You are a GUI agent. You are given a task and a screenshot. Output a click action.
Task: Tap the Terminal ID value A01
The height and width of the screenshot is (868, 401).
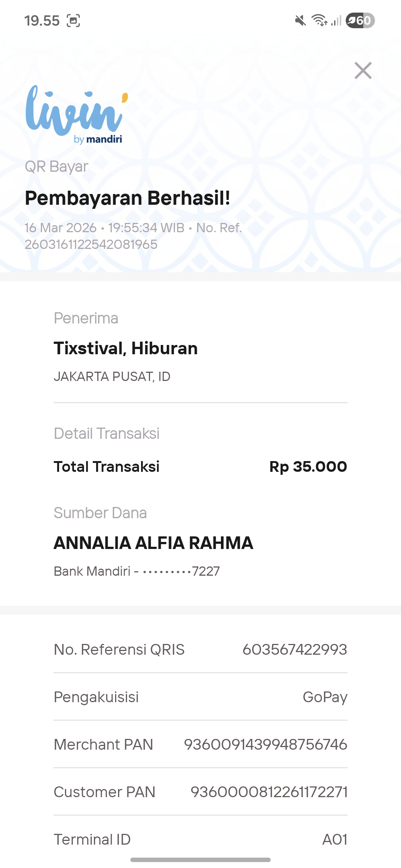(335, 839)
